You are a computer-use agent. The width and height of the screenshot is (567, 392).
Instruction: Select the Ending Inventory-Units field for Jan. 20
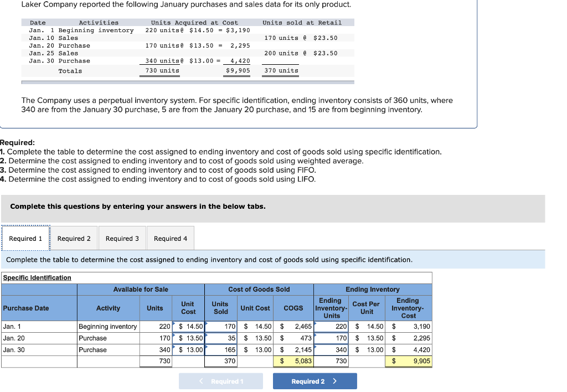point(331,338)
